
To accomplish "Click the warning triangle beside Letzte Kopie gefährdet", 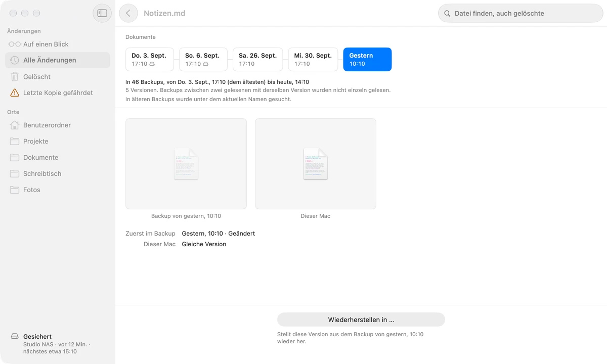I will click(15, 93).
